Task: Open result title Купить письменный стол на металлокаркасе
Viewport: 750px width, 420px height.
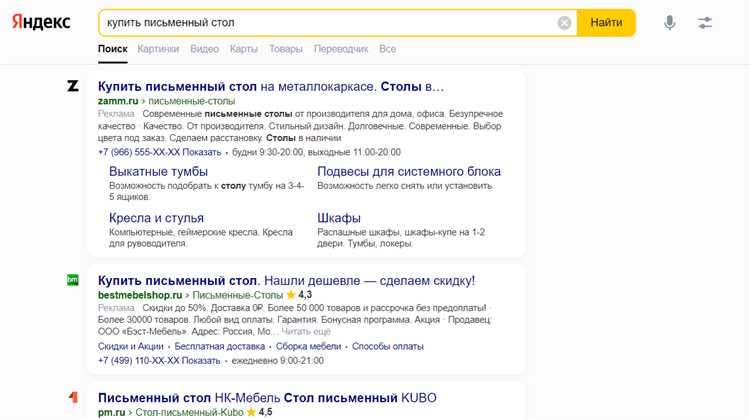Action: click(x=271, y=87)
